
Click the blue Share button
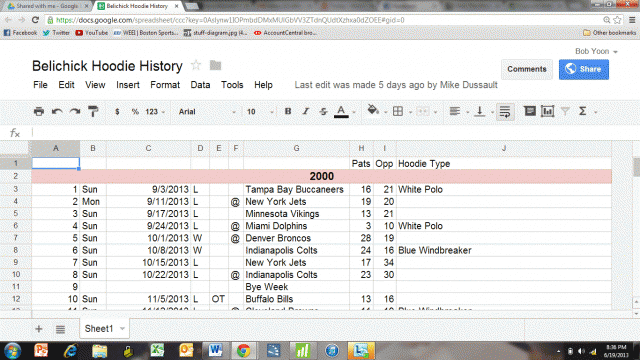pos(584,69)
